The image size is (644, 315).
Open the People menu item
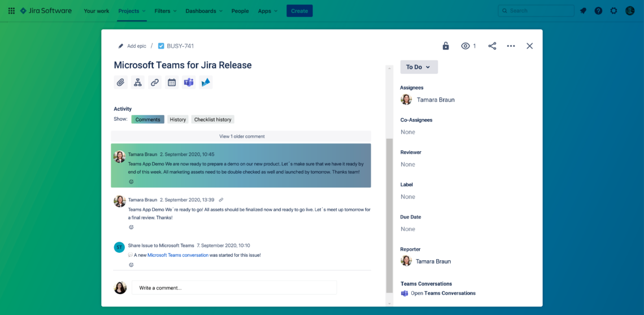(x=240, y=11)
